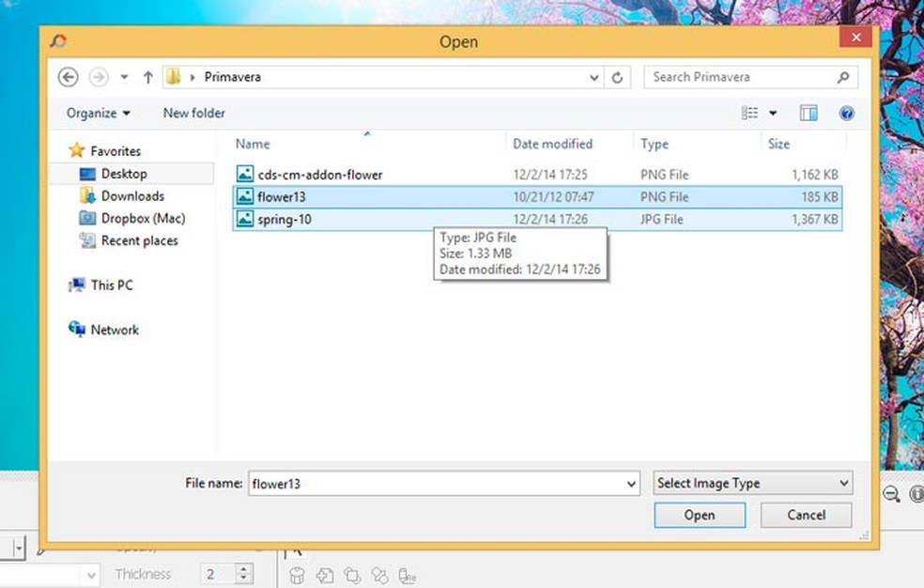Image resolution: width=924 pixels, height=588 pixels.
Task: Increase Thickness with up stepper arrow
Action: click(243, 568)
